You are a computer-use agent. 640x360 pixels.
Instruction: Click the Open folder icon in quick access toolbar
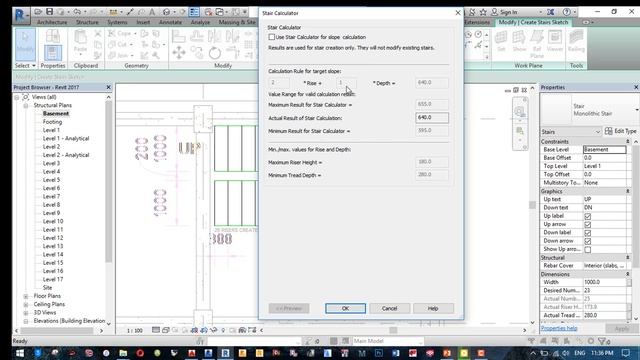(x=38, y=12)
